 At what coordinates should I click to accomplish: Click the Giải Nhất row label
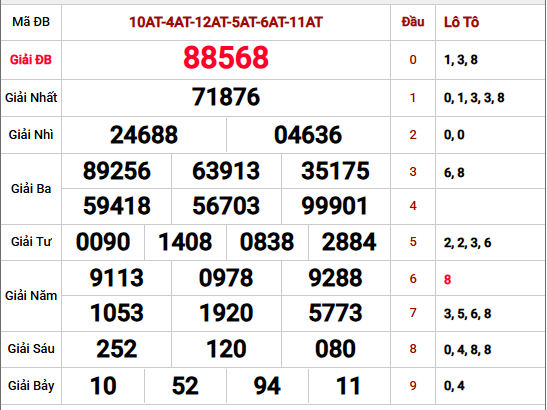[31, 97]
